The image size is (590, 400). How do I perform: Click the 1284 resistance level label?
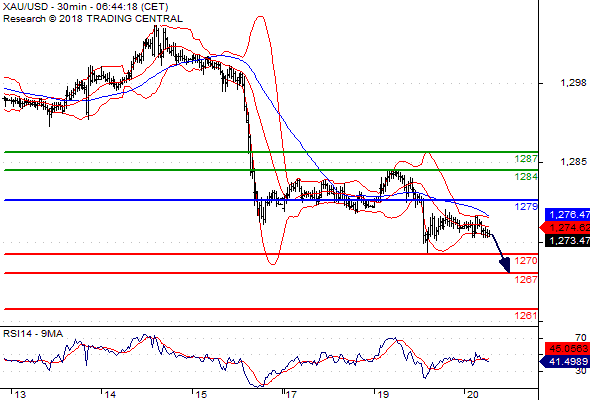tap(526, 176)
